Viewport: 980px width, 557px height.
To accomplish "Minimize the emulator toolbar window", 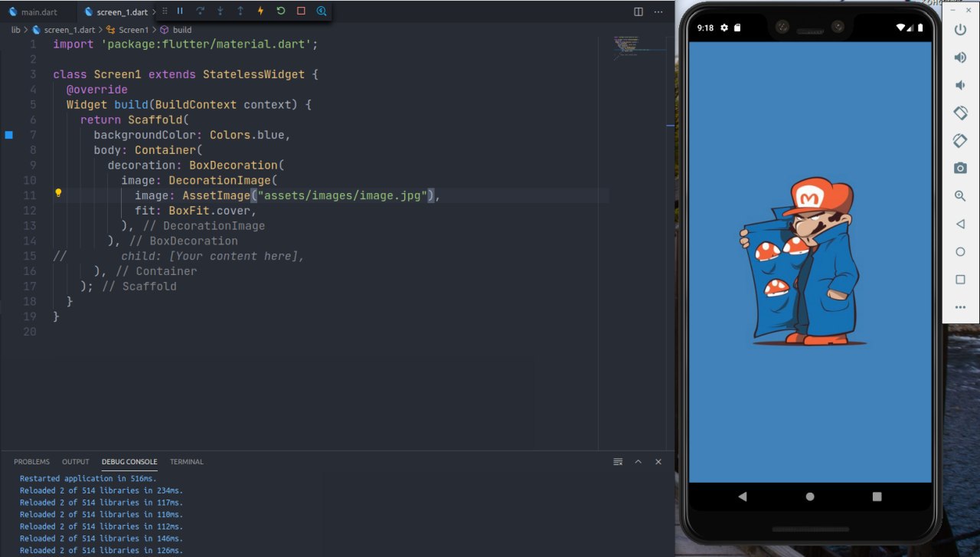I will pyautogui.click(x=953, y=11).
